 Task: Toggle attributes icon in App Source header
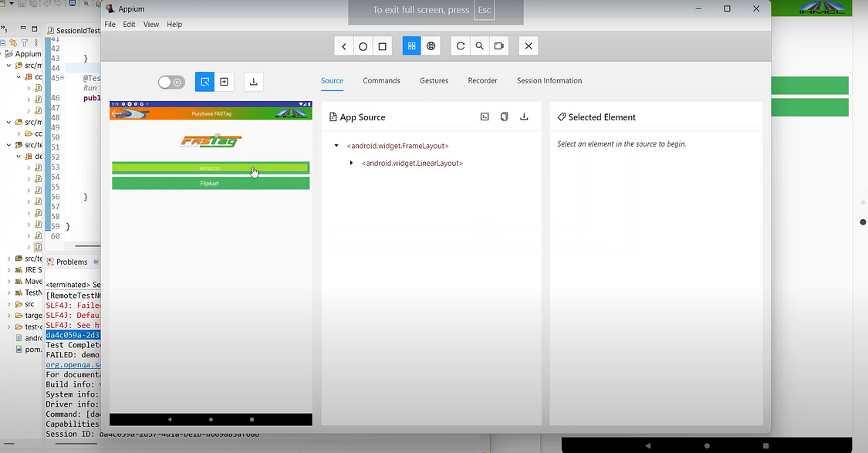[485, 117]
